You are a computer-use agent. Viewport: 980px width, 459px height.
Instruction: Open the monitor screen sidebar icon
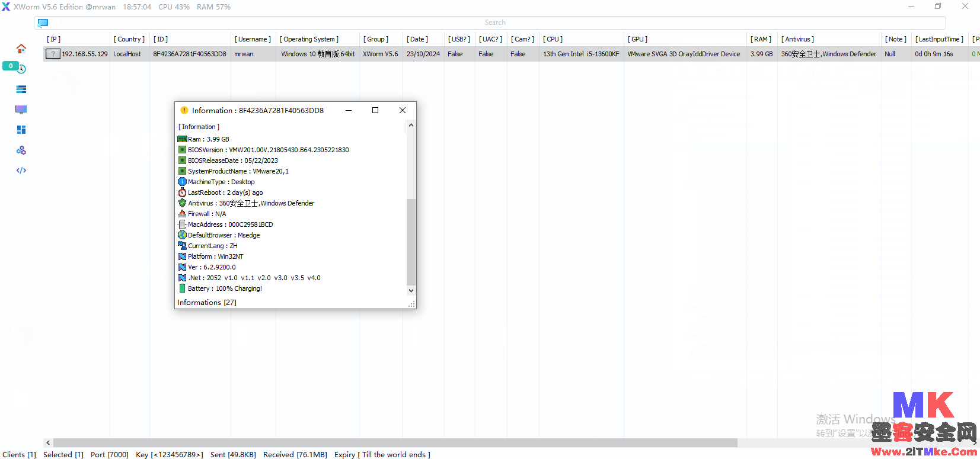21,110
